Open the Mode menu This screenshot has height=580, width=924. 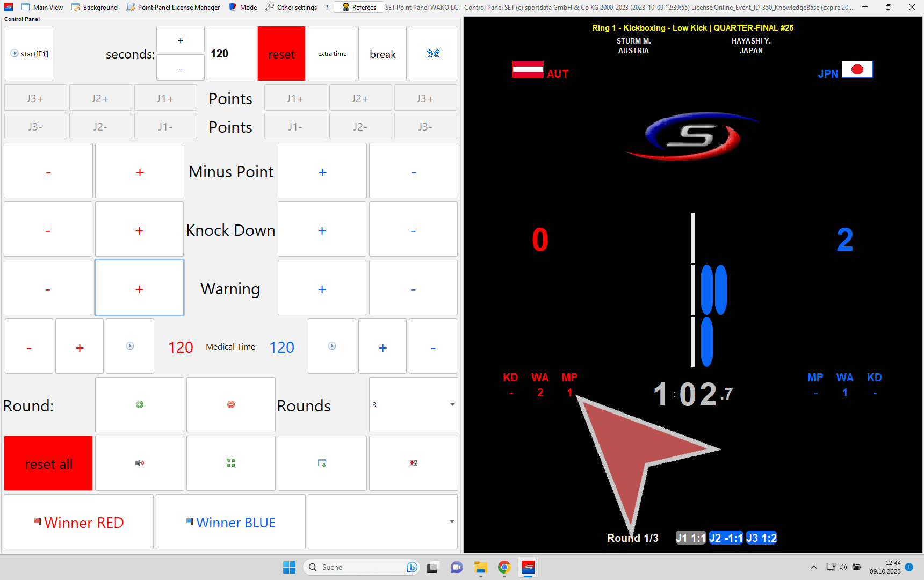point(243,7)
